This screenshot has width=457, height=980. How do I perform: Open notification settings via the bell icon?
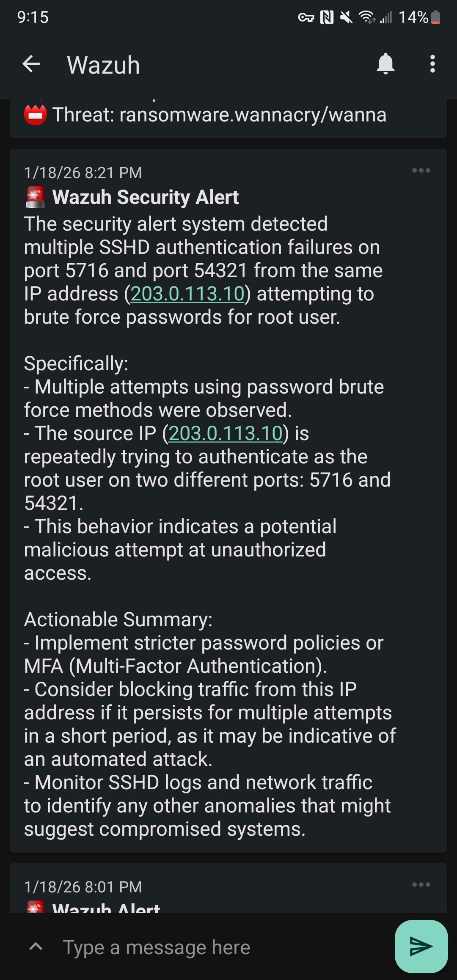point(385,64)
